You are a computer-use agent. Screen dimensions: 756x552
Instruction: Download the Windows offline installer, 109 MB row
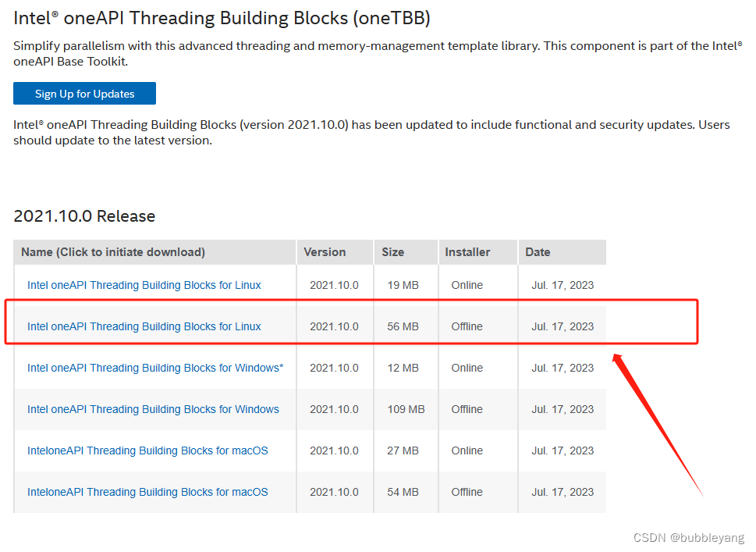[153, 409]
